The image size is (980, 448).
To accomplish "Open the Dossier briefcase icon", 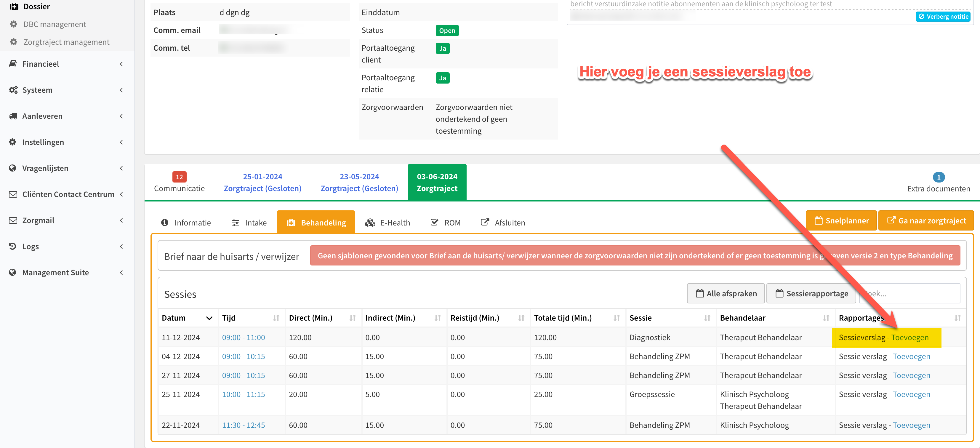I will pyautogui.click(x=14, y=7).
